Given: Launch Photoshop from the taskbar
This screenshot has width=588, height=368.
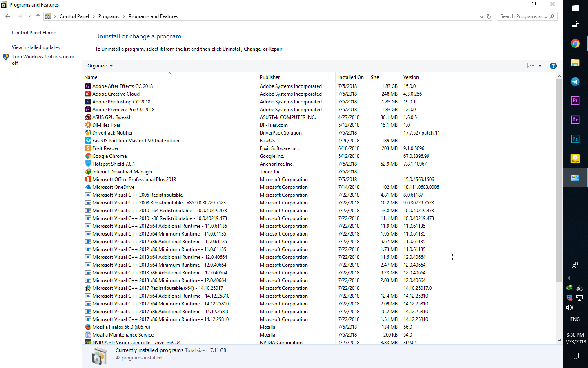Looking at the screenshot, I should click(x=575, y=139).
